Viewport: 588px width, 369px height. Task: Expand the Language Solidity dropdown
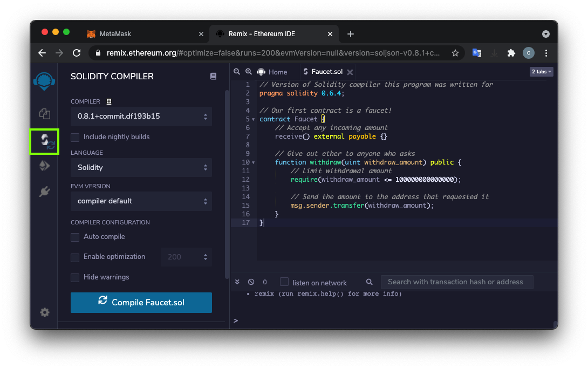141,168
